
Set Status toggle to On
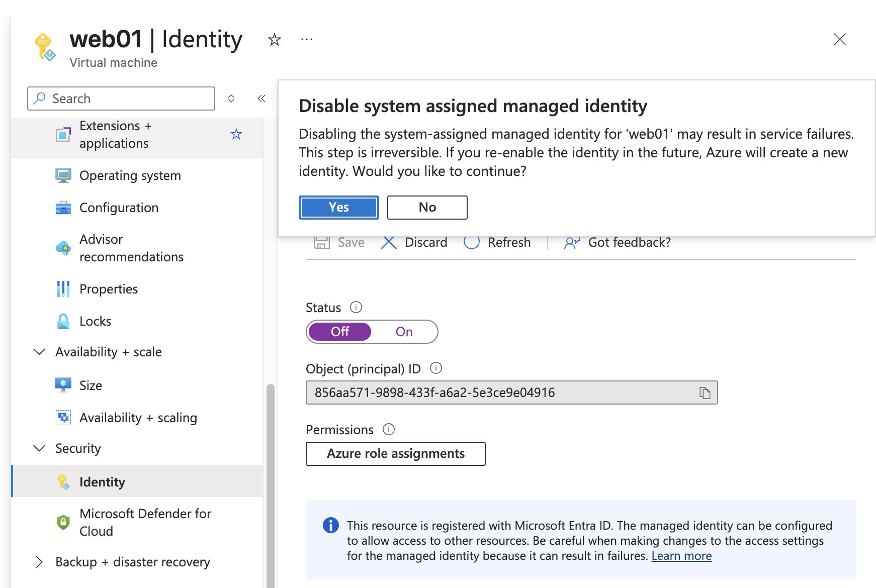click(404, 332)
